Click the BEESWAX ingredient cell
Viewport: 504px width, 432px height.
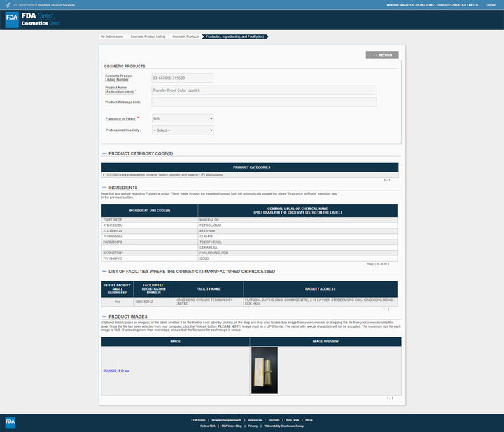297,231
